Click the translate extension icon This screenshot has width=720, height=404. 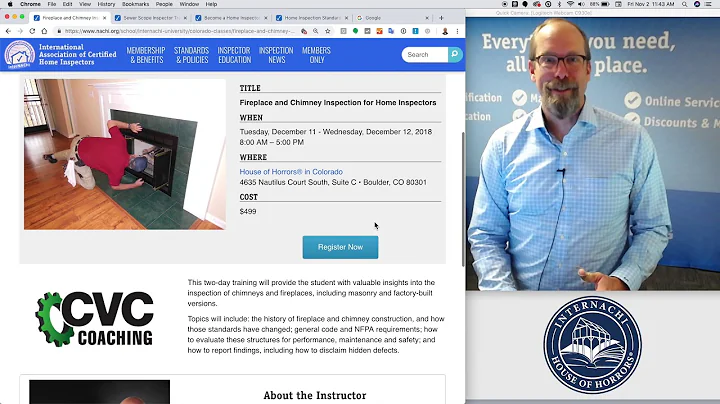[x=391, y=31]
